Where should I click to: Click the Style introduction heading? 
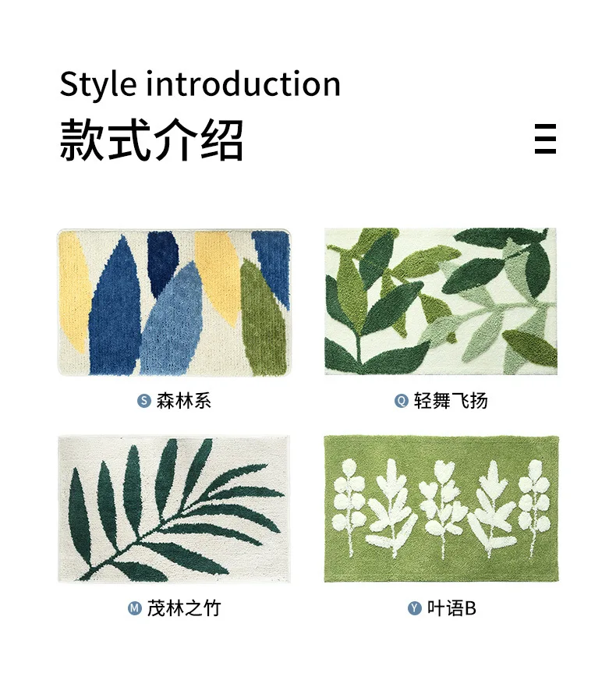[200, 83]
